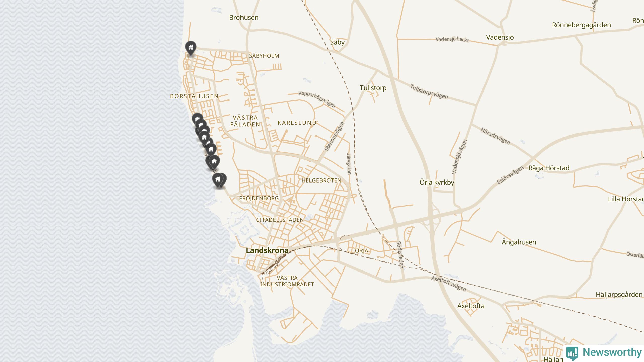This screenshot has width=644, height=362.
Task: Select the partly hidden marker behind the southernmost house pin
Action: [x=224, y=179]
